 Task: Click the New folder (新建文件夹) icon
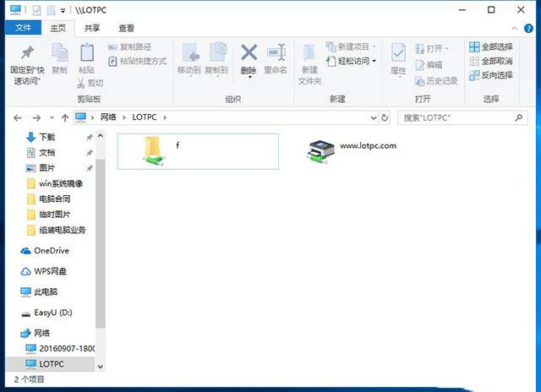coord(309,53)
